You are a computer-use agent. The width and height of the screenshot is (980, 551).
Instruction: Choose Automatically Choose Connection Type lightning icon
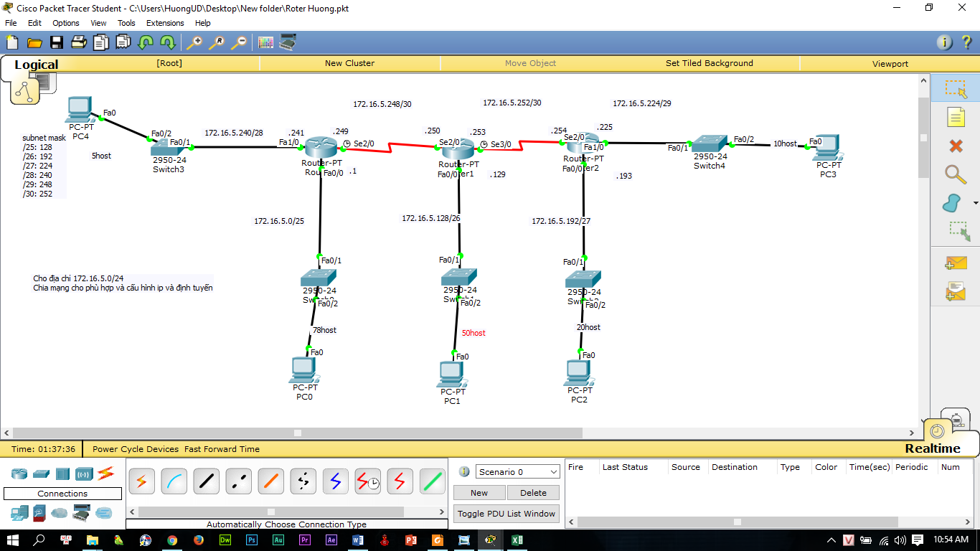(141, 481)
